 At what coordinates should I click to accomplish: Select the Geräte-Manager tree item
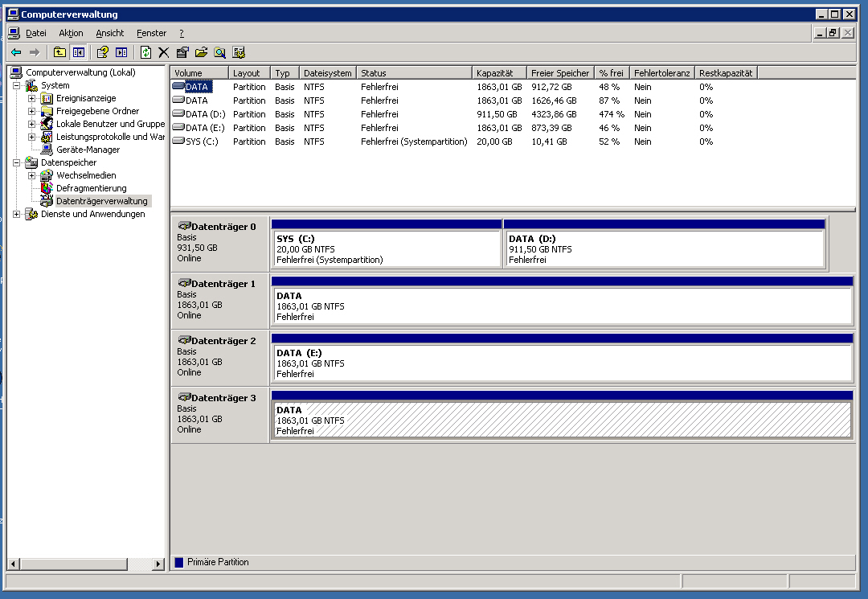point(88,150)
